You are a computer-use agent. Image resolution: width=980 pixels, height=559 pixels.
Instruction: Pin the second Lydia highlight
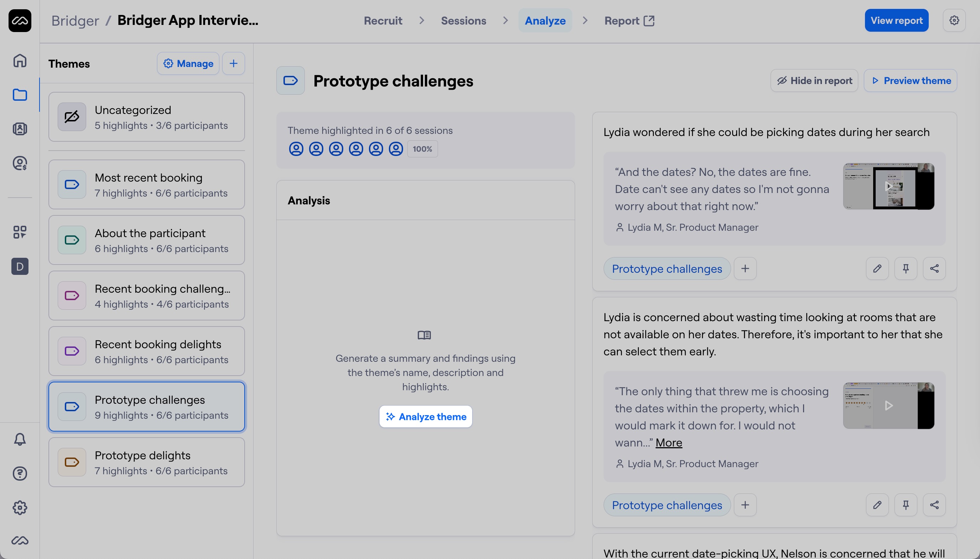tap(906, 505)
